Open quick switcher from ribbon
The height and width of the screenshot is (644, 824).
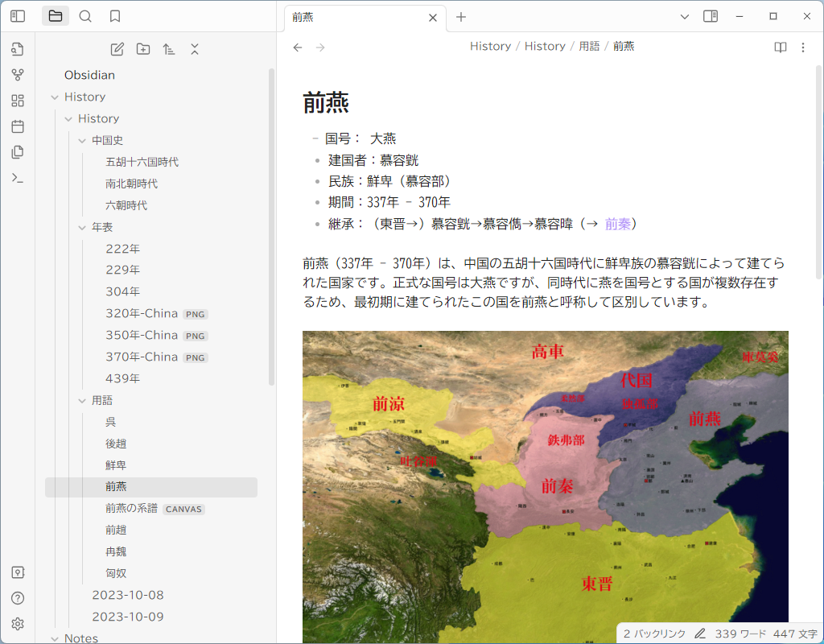(x=18, y=49)
